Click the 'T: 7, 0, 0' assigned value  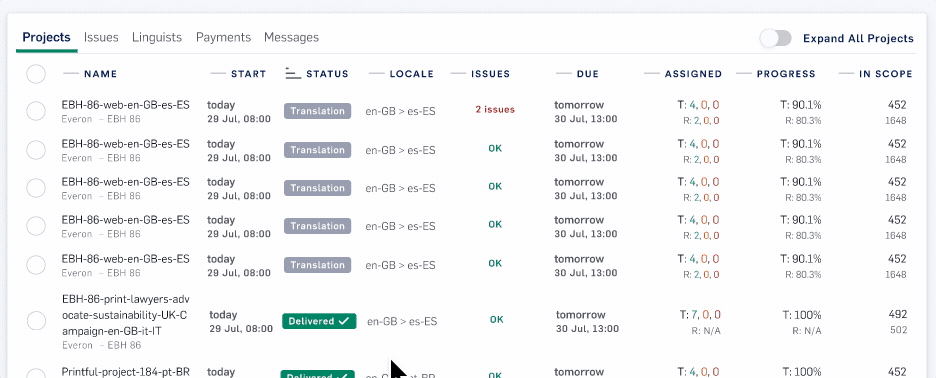(x=700, y=315)
